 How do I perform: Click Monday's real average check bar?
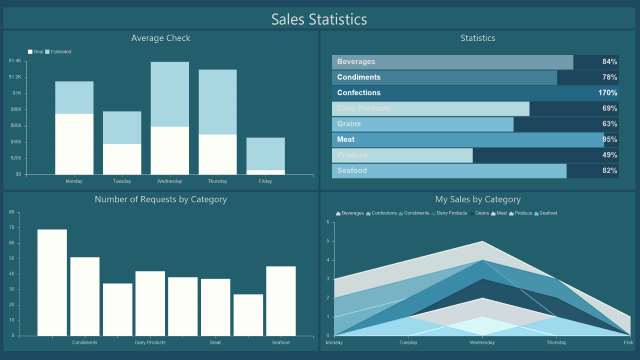point(74,144)
